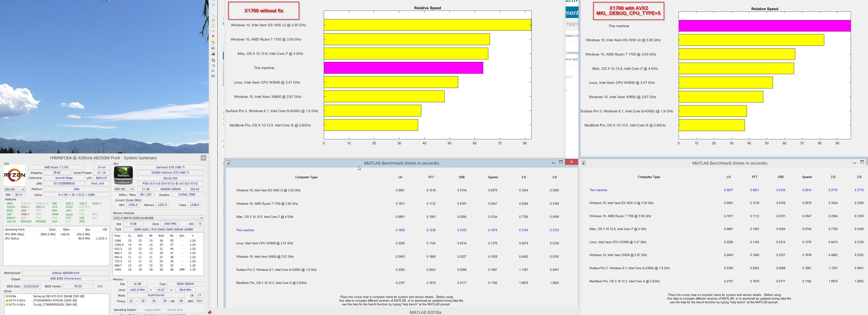
Task: Select the Text tool icon
Action: pyautogui.click(x=213, y=26)
